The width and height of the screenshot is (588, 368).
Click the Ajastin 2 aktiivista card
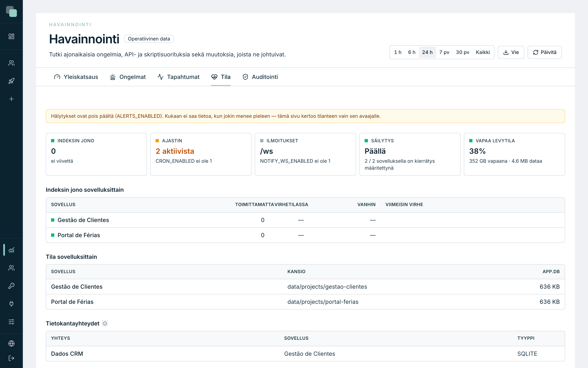pos(201,154)
